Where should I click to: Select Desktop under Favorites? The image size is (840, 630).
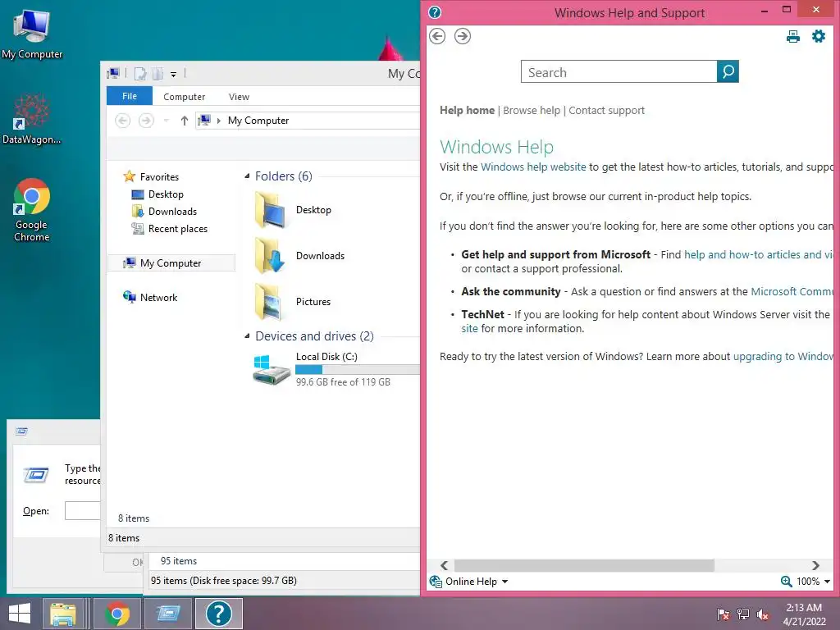166,194
